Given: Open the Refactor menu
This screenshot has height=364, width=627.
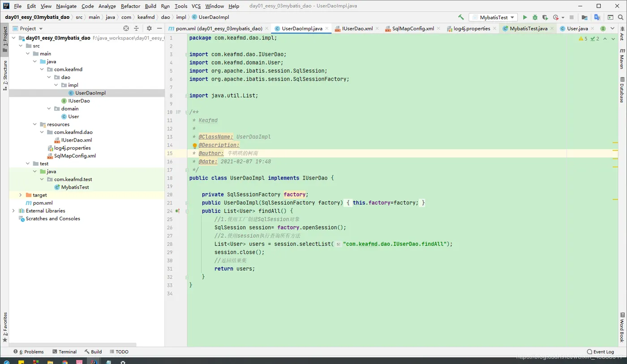Looking at the screenshot, I should [x=130, y=6].
